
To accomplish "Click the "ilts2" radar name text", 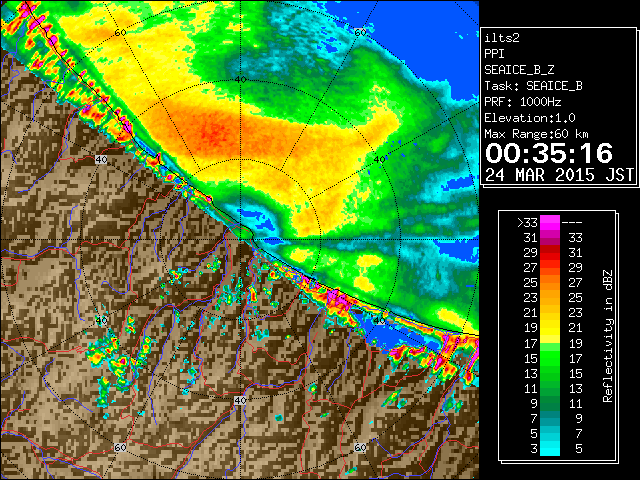I will pos(502,38).
